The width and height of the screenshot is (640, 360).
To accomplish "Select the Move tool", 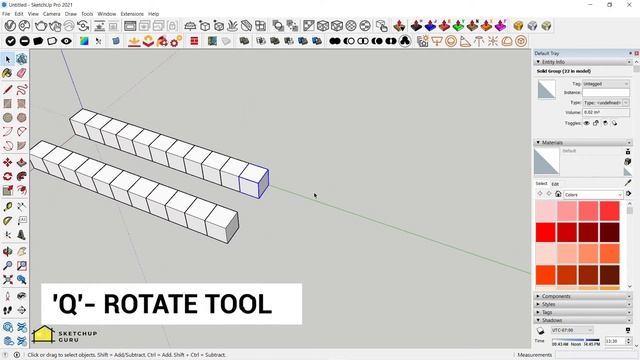I will pyautogui.click(x=7, y=162).
